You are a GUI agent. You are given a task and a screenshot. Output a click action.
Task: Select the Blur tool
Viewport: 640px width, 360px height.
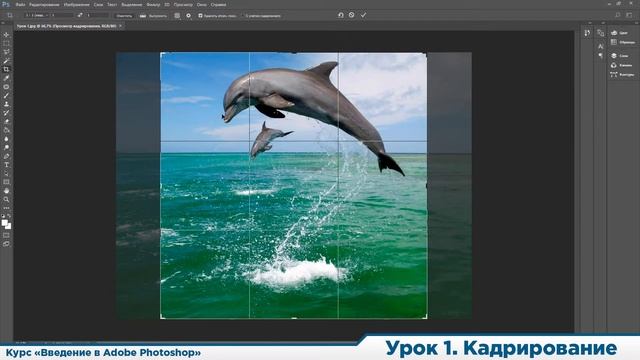pyautogui.click(x=6, y=139)
